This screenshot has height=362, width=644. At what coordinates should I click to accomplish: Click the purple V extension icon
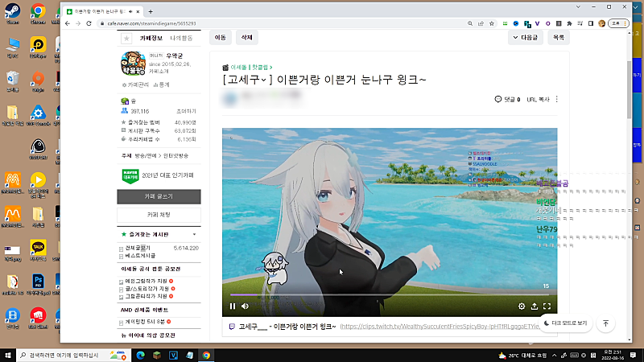(x=537, y=23)
